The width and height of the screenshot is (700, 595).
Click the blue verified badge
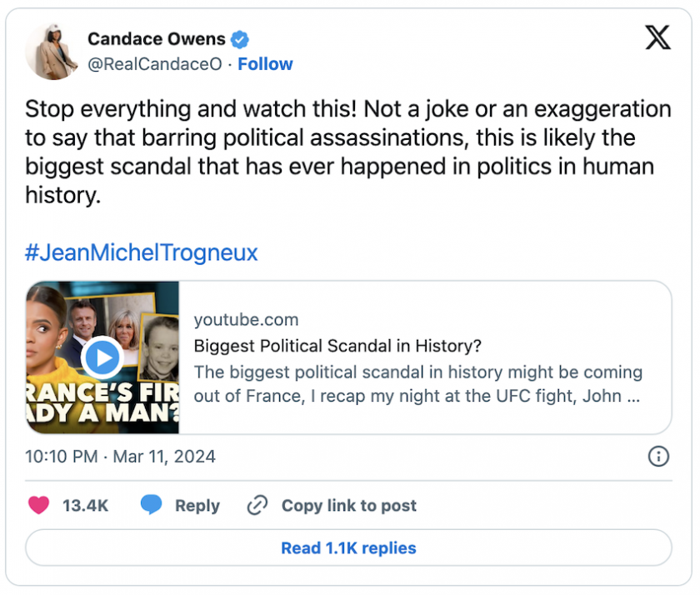point(240,39)
